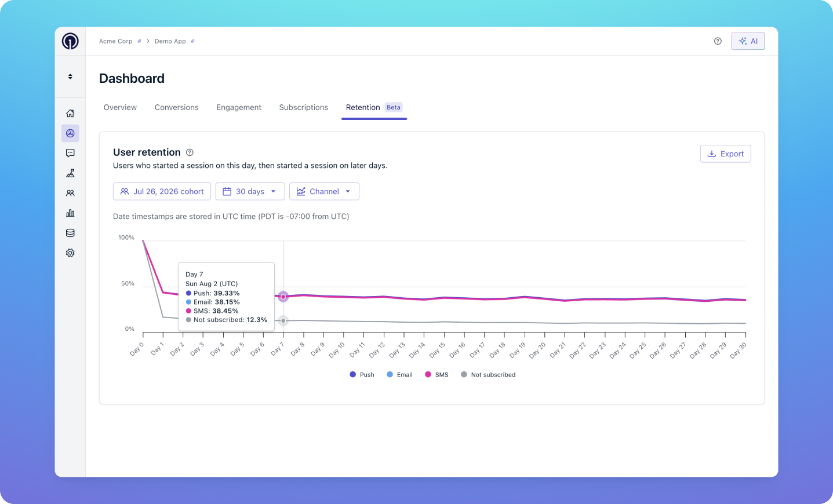Expand the sidebar app switcher arrows
This screenshot has height=504, width=833.
pos(70,76)
